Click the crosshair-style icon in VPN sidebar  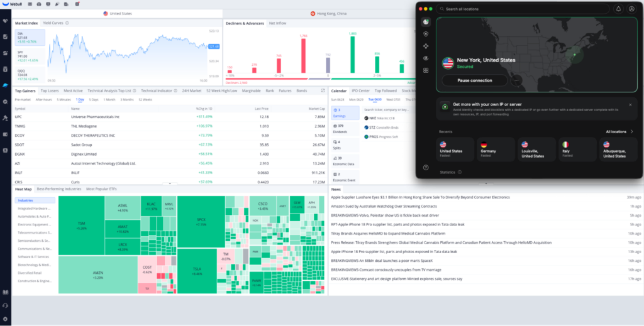(426, 46)
